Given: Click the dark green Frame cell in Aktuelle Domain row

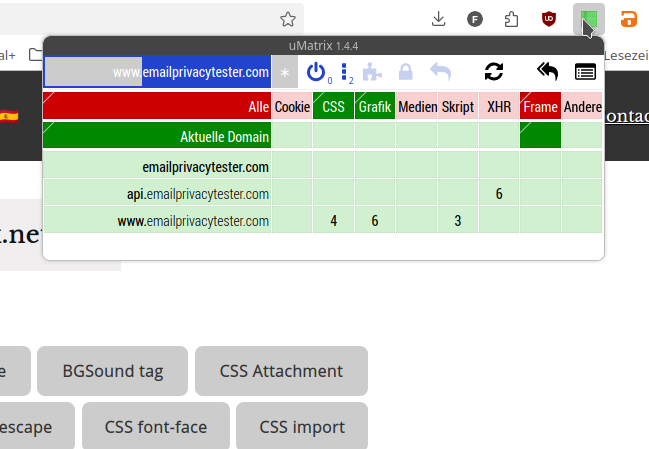Looking at the screenshot, I should [541, 135].
